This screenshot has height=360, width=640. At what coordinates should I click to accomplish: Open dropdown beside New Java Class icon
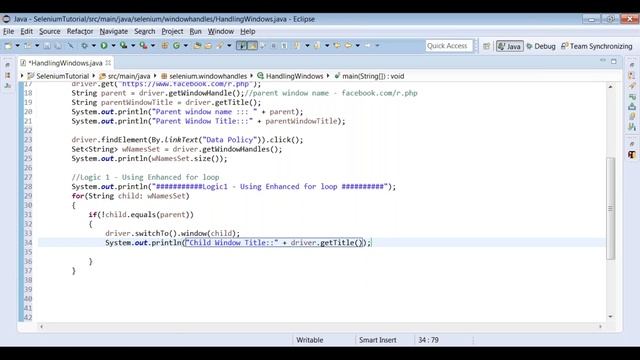186,46
